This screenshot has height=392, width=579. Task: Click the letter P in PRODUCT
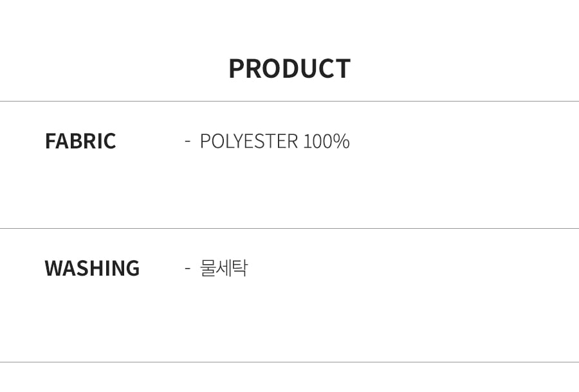point(236,69)
